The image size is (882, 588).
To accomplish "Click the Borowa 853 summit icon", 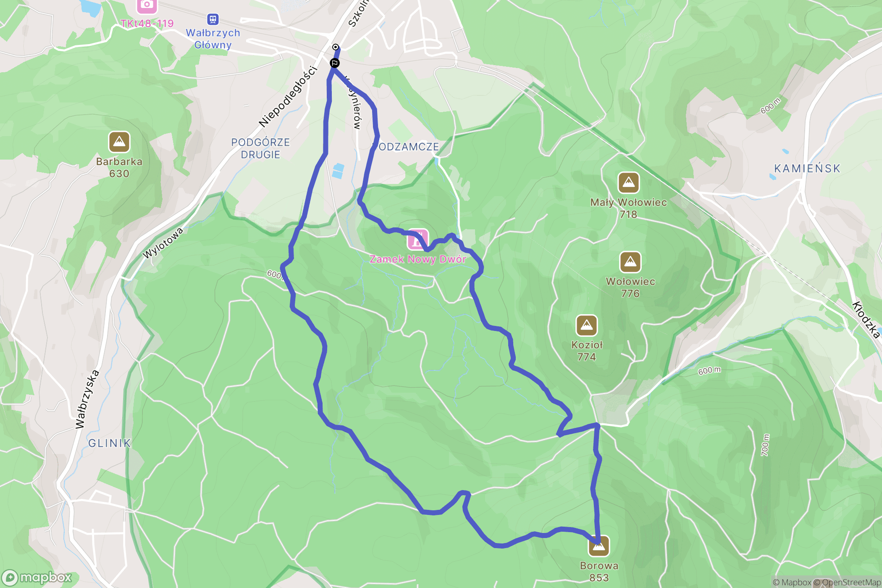I will (599, 546).
